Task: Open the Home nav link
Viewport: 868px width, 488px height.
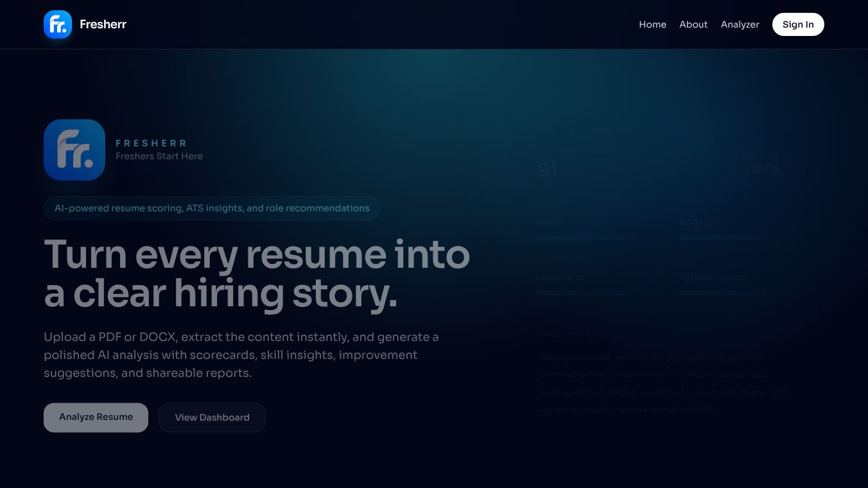Action: coord(652,24)
